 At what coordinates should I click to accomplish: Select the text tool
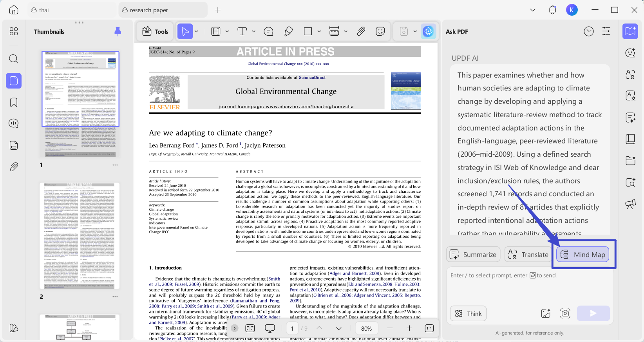[242, 31]
